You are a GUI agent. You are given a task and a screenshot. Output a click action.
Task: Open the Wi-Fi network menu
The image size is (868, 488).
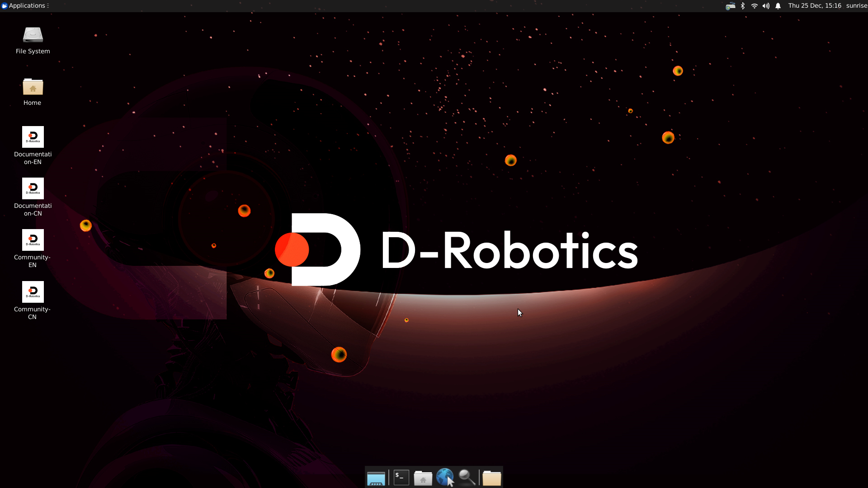(754, 6)
